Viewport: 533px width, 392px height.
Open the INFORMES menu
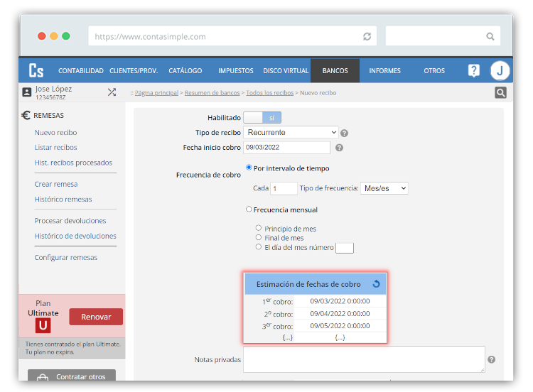[x=384, y=70]
